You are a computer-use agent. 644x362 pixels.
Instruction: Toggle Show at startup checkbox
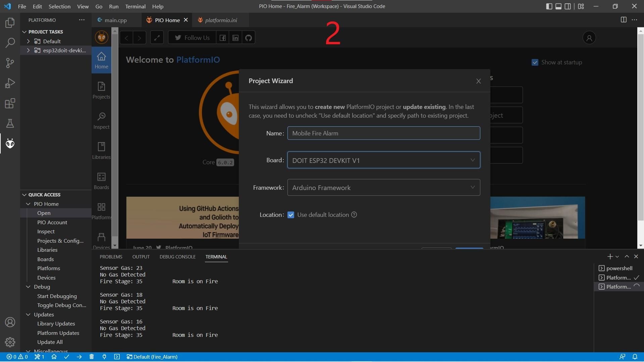coord(535,62)
